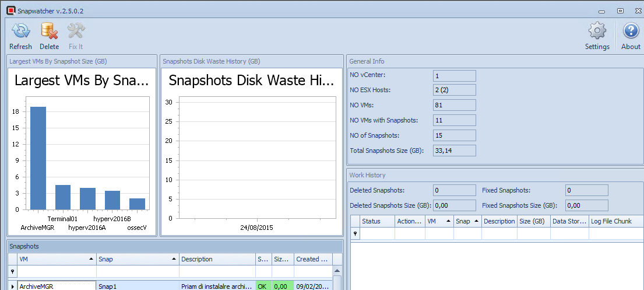The width and height of the screenshot is (644, 290).
Task: Click the 0,00 size cell for ArchiveMGR
Action: [x=283, y=286]
